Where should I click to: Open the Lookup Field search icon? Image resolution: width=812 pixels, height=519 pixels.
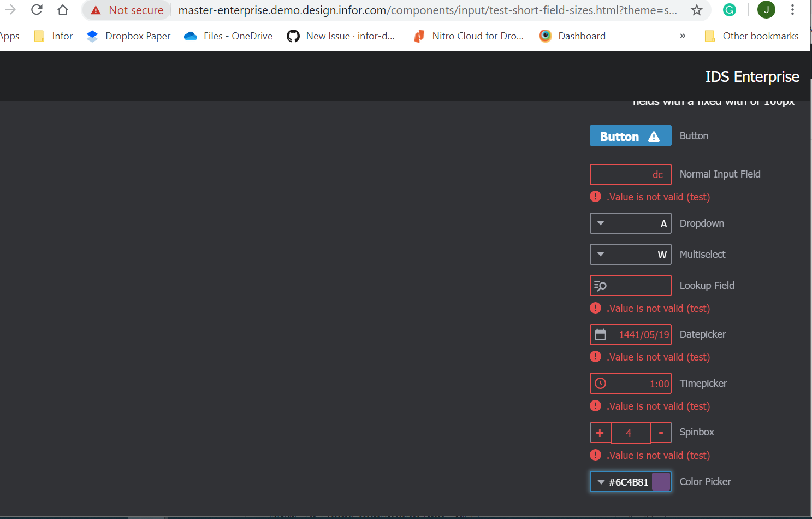click(600, 286)
